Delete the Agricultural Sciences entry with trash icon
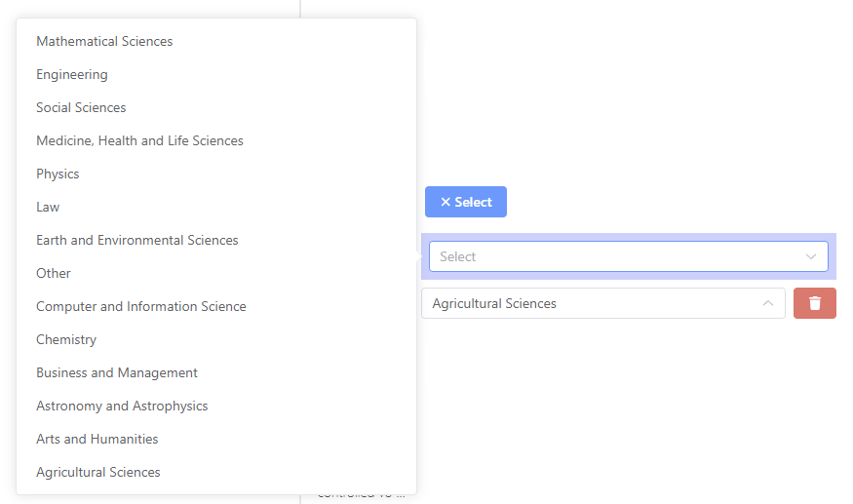 pos(814,303)
